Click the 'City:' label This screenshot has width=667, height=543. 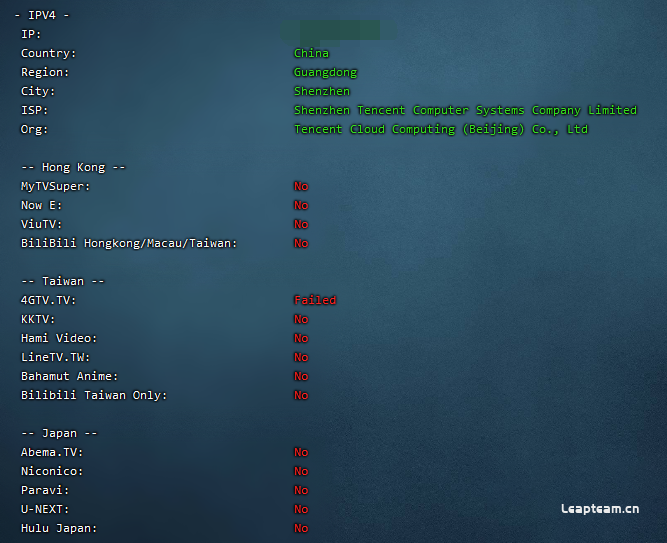point(38,91)
